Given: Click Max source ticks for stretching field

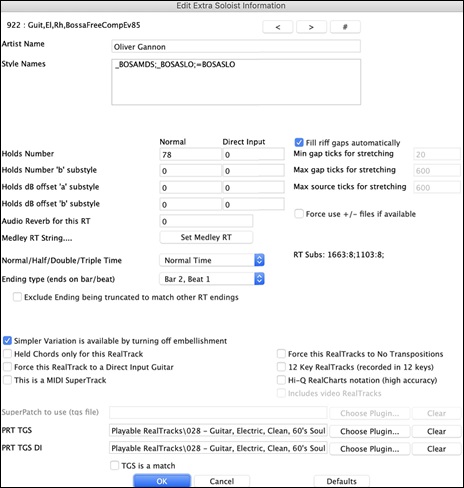Looking at the screenshot, I should [x=437, y=187].
